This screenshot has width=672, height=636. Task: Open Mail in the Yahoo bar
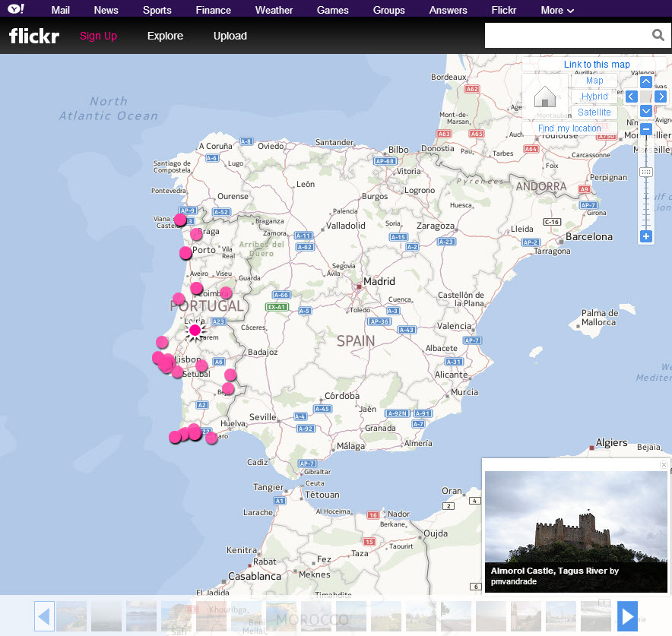tap(60, 11)
